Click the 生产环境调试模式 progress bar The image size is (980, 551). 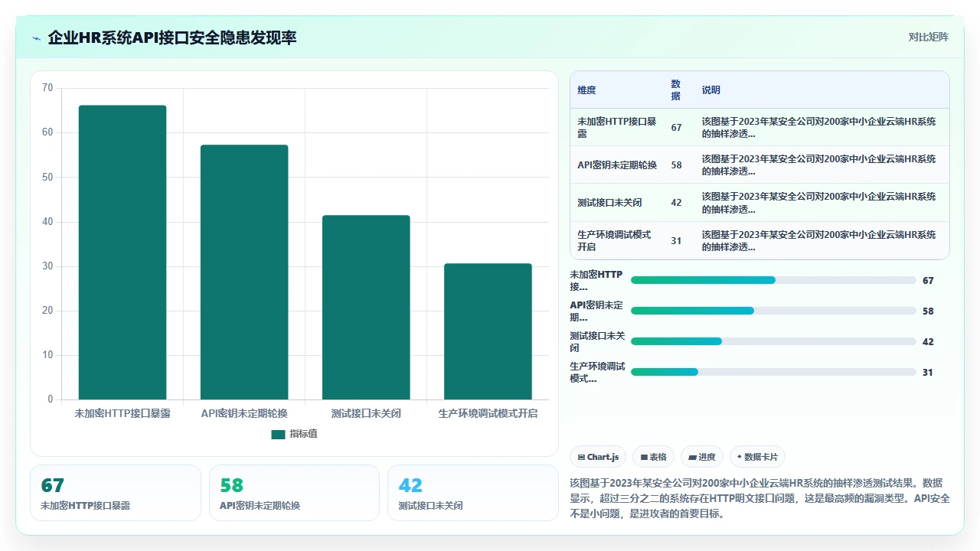[x=773, y=372]
